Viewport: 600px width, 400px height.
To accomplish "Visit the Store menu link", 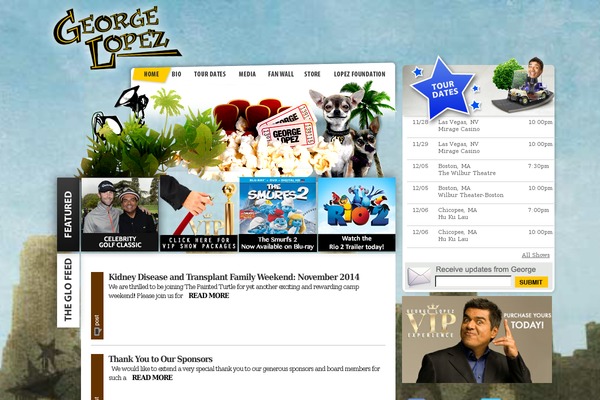I will click(x=312, y=74).
